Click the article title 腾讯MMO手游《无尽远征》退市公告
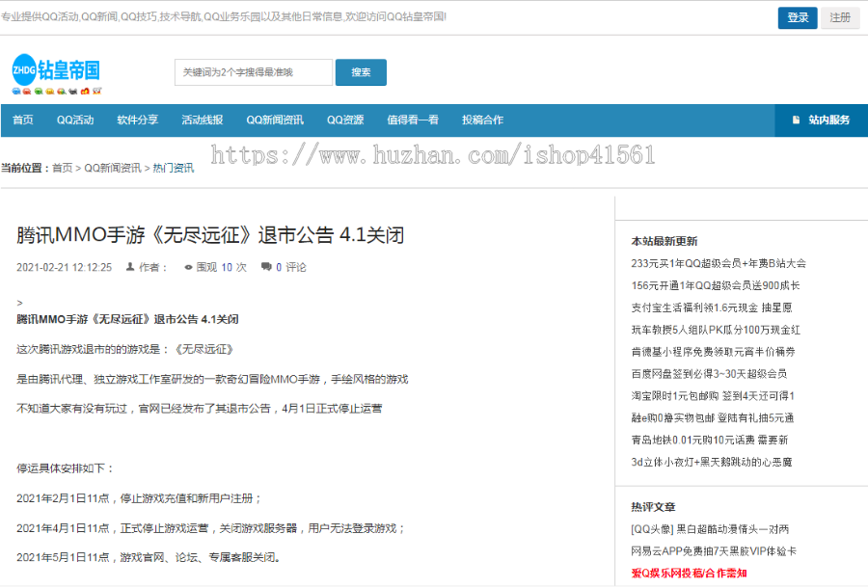Viewport: 868px width, 588px height. pos(210,235)
